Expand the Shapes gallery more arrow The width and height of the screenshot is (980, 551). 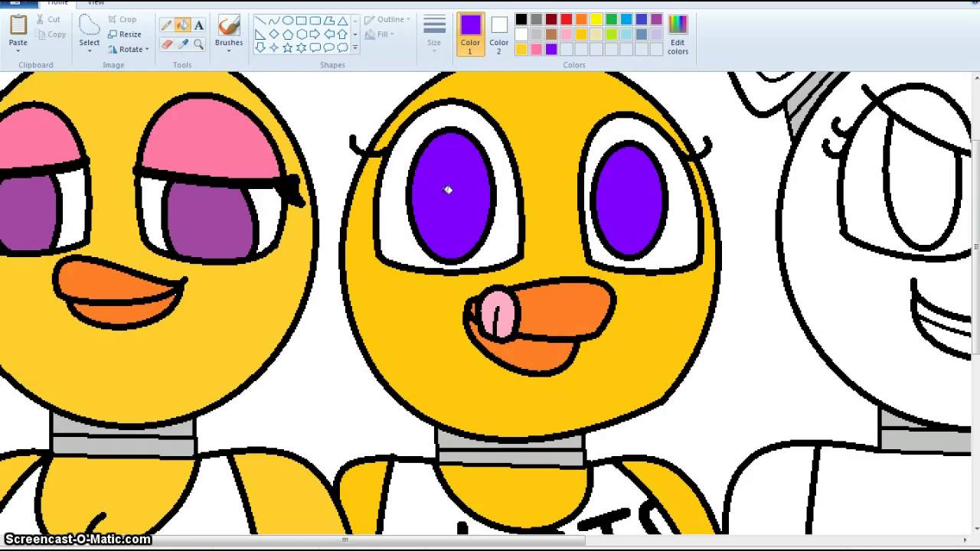[x=354, y=47]
